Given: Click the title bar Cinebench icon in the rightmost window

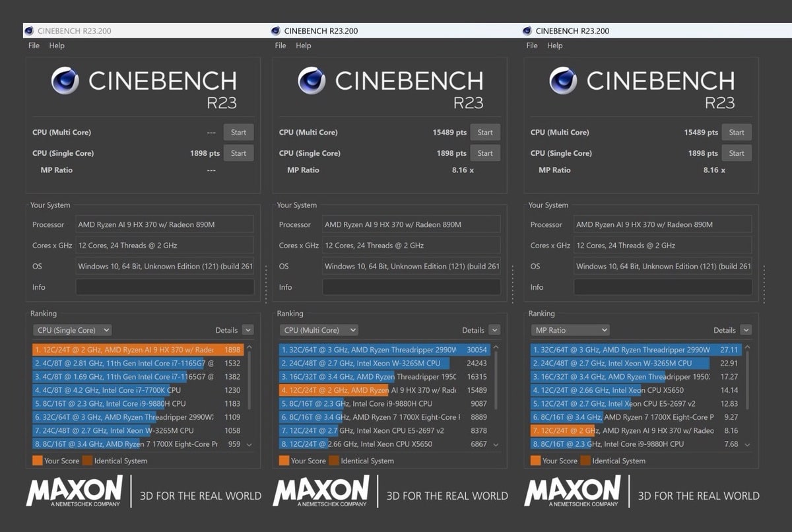Looking at the screenshot, I should (x=527, y=31).
